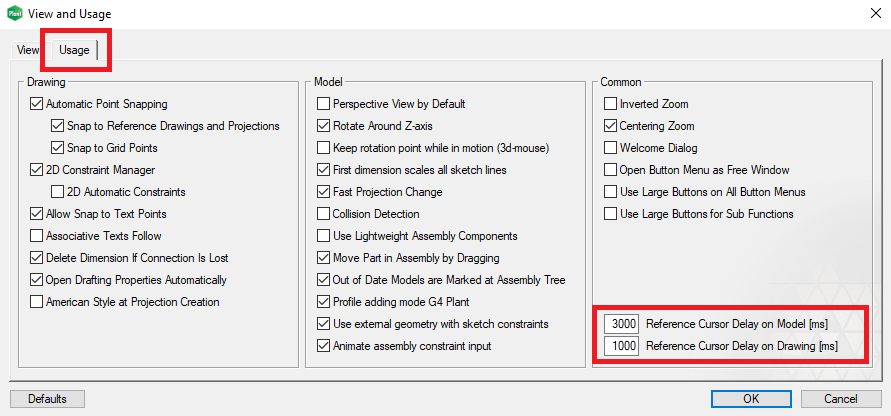Image resolution: width=891 pixels, height=416 pixels.
Task: Click the Vertex app icon in title bar
Action: tap(15, 14)
